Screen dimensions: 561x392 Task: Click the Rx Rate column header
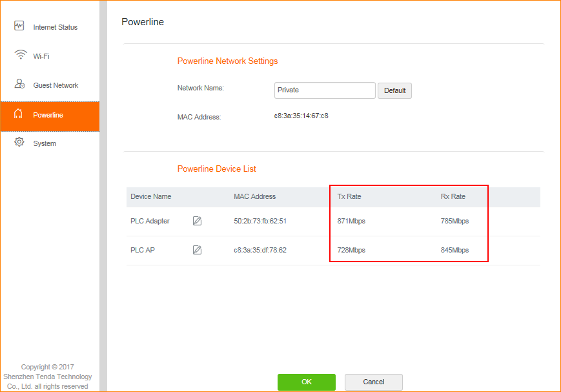point(453,196)
